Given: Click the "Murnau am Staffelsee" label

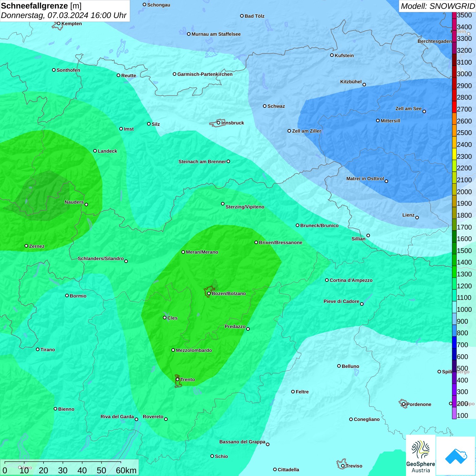Looking at the screenshot, I should click(x=216, y=34).
